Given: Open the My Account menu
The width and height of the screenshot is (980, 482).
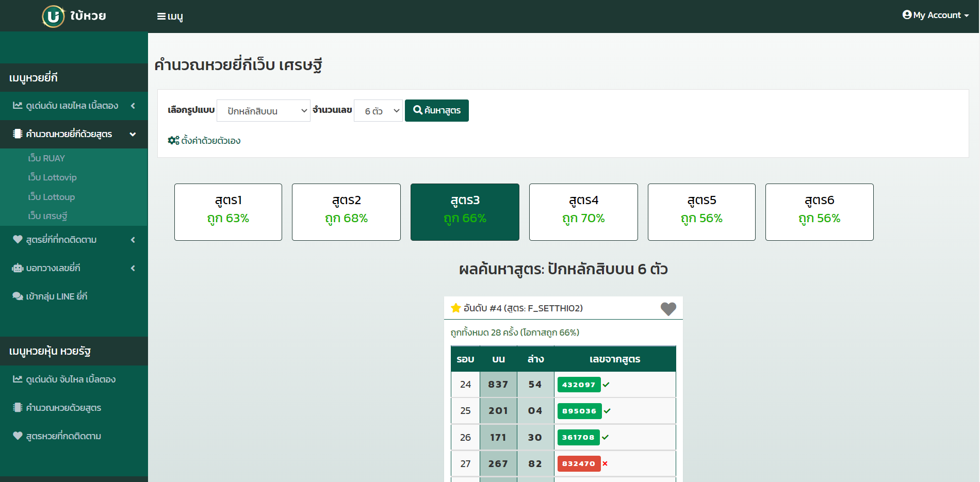Looking at the screenshot, I should 935,14.
